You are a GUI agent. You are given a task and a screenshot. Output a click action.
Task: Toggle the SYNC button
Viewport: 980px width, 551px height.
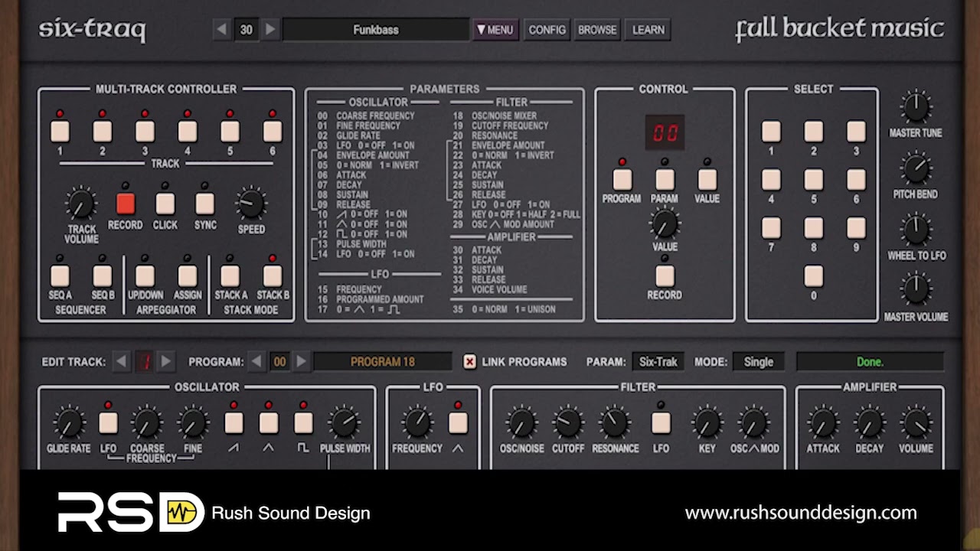[x=204, y=203]
